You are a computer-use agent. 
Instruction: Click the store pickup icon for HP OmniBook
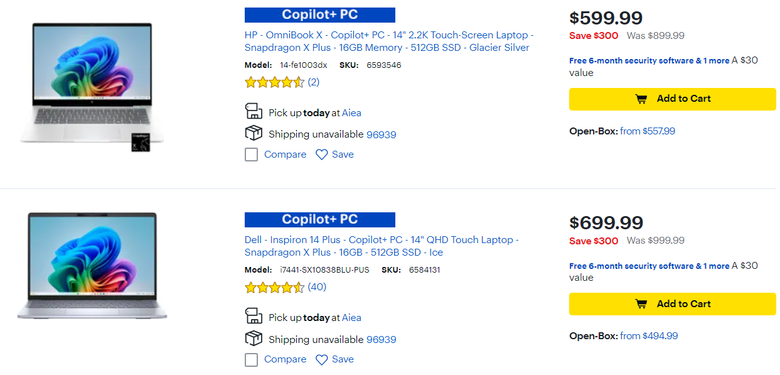coord(254,111)
